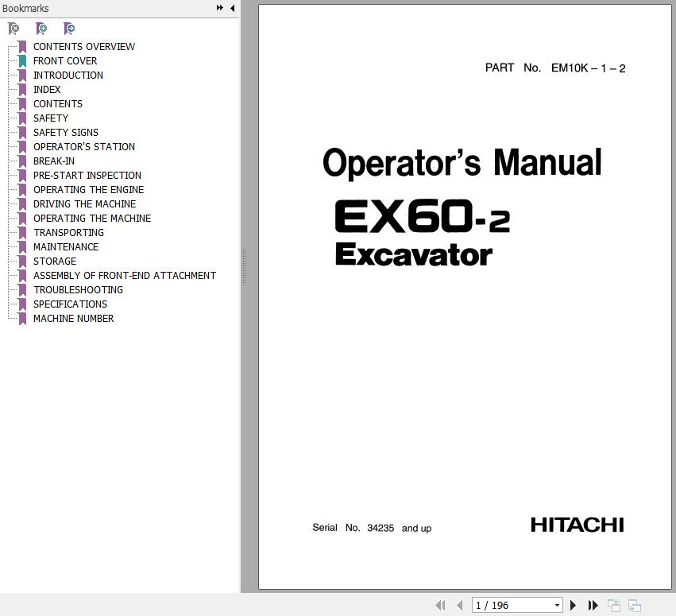Click the bookmark options icon

(x=69, y=29)
